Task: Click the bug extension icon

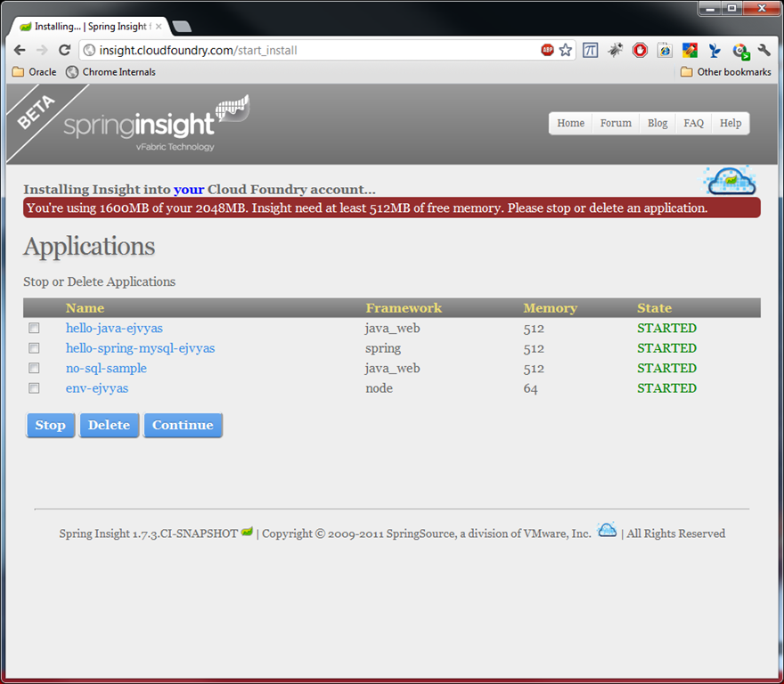Action: click(615, 50)
